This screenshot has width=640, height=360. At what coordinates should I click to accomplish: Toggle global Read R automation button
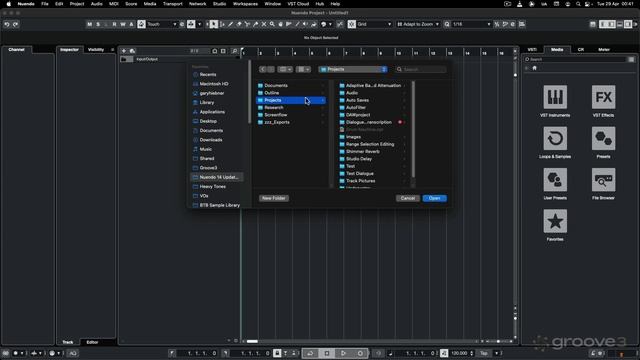115,24
